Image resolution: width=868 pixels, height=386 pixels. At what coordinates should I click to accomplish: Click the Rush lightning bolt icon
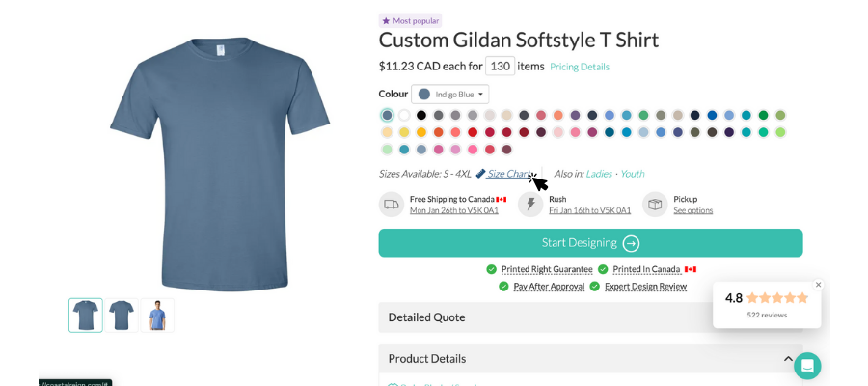point(530,205)
